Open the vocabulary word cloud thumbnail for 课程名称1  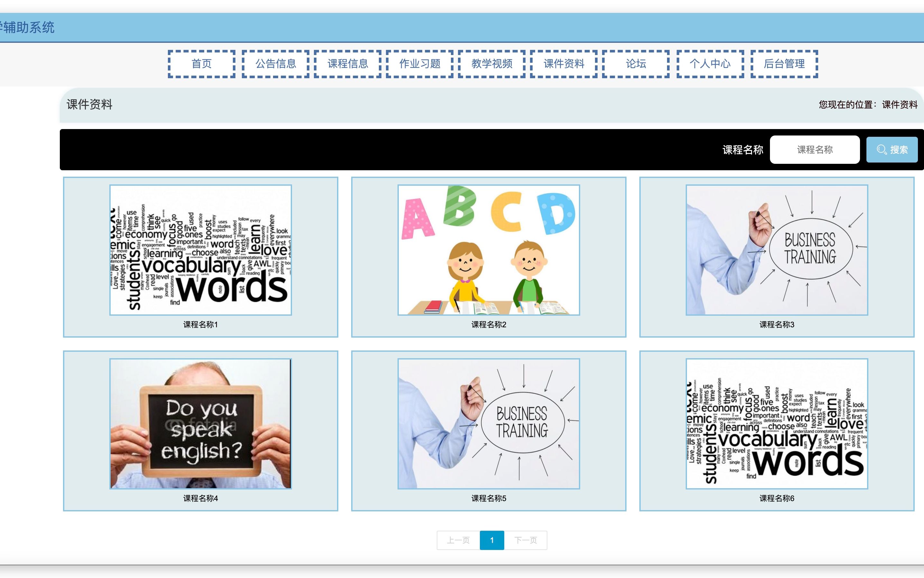pos(201,250)
